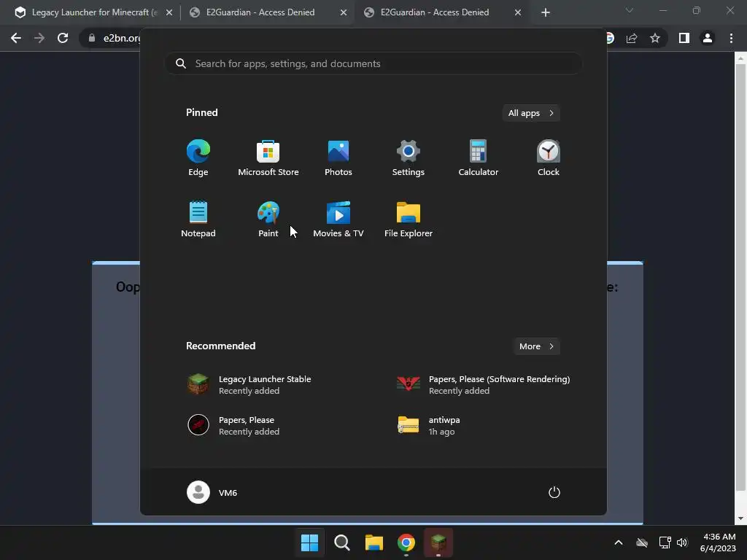Launch the Paint app
The height and width of the screenshot is (560, 747).
click(268, 219)
